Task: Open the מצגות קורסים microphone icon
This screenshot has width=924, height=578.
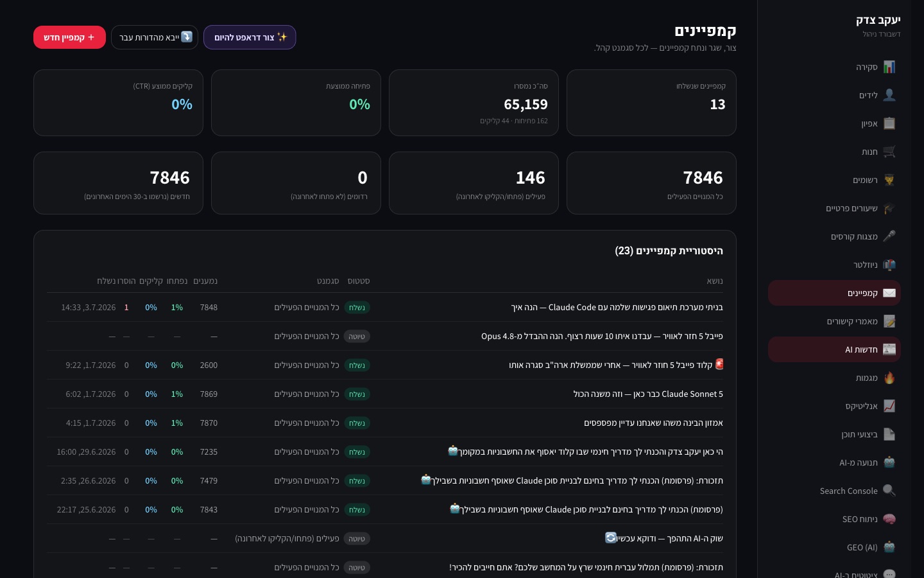Action: 889,236
